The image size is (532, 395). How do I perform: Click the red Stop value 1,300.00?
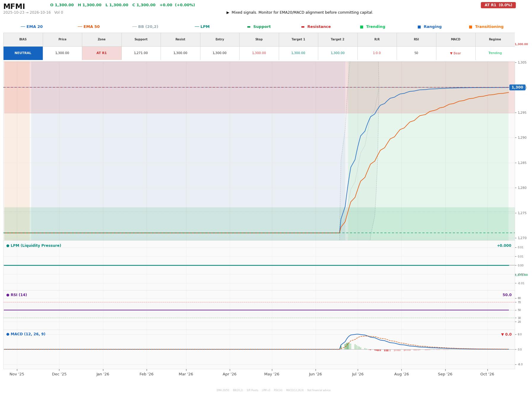point(259,53)
